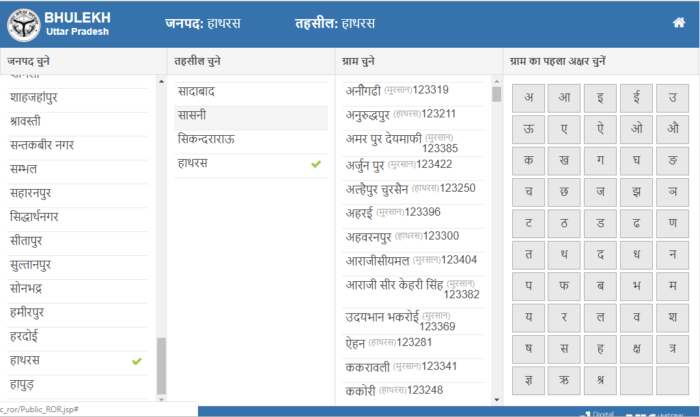Choose हमीरपुर from district list
Image resolution: width=700 pixels, height=417 pixels.
pyautogui.click(x=78, y=313)
